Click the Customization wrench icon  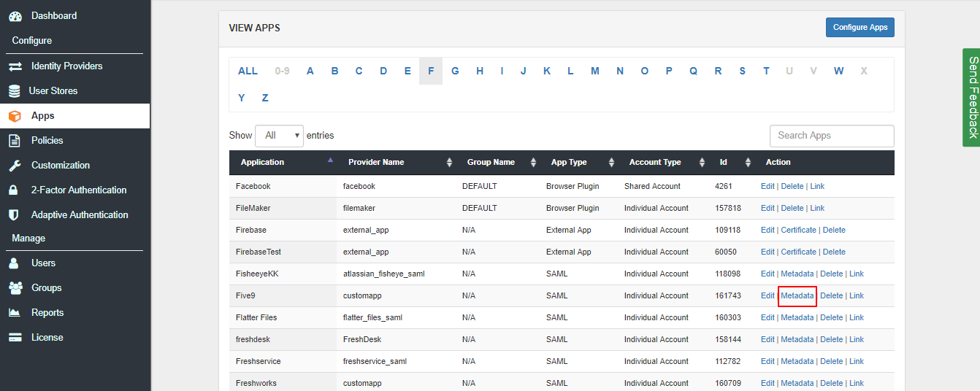(15, 166)
